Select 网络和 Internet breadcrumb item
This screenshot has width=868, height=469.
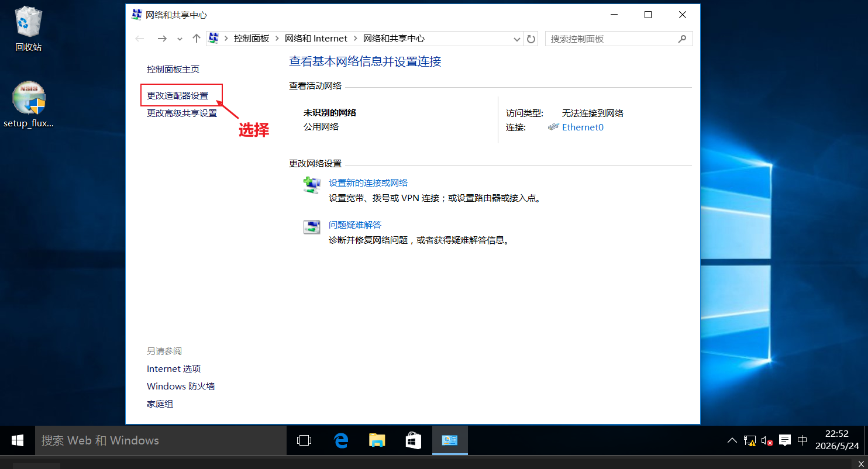(316, 39)
